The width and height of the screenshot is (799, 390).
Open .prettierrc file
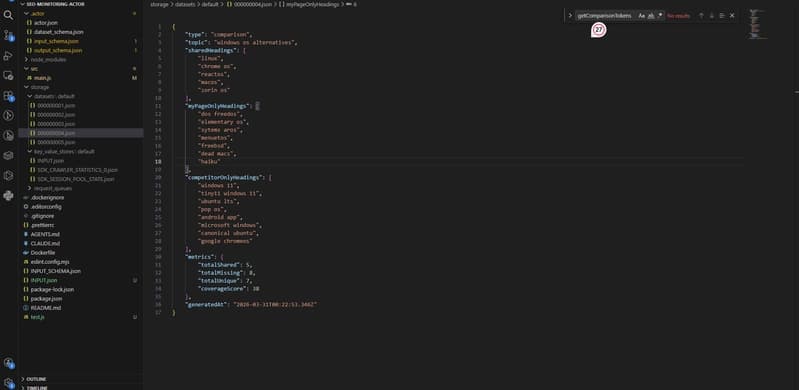pyautogui.click(x=42, y=225)
